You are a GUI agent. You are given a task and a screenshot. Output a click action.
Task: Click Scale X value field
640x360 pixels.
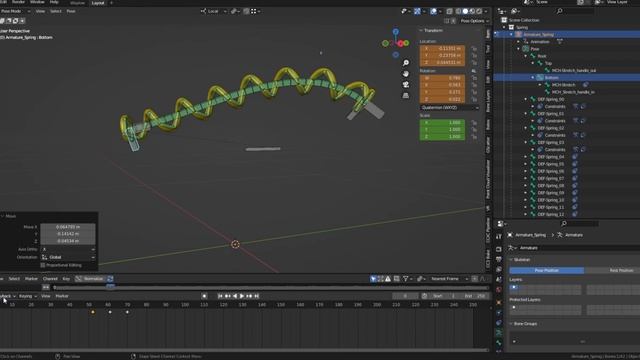[x=442, y=122]
